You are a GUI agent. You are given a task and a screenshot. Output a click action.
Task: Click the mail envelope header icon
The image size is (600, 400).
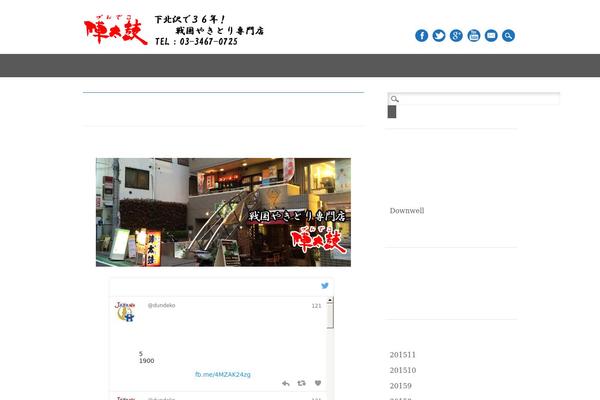pos(491,36)
